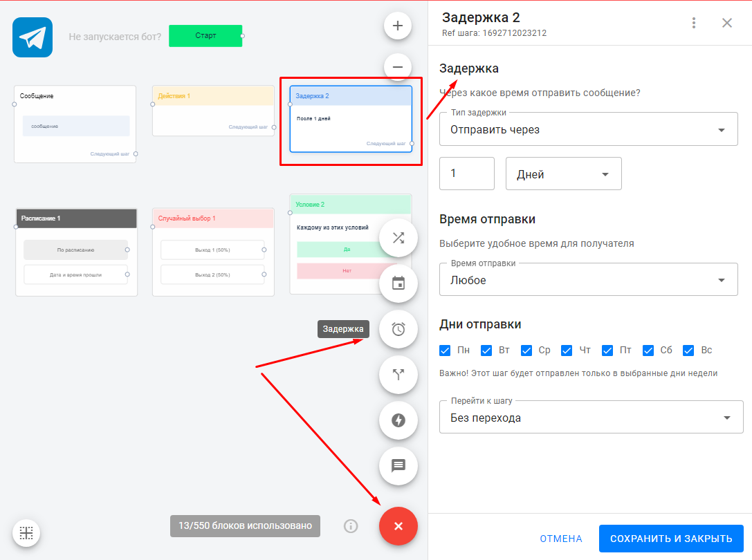This screenshot has height=560, width=752.
Task: Click the zoom out minus button
Action: pos(398,67)
